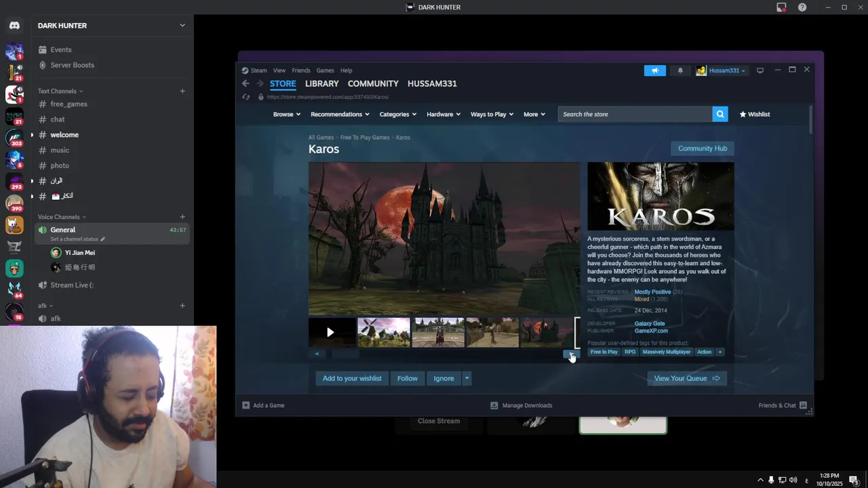Select server icon with 293 badge
This screenshot has width=868, height=488.
(x=14, y=181)
